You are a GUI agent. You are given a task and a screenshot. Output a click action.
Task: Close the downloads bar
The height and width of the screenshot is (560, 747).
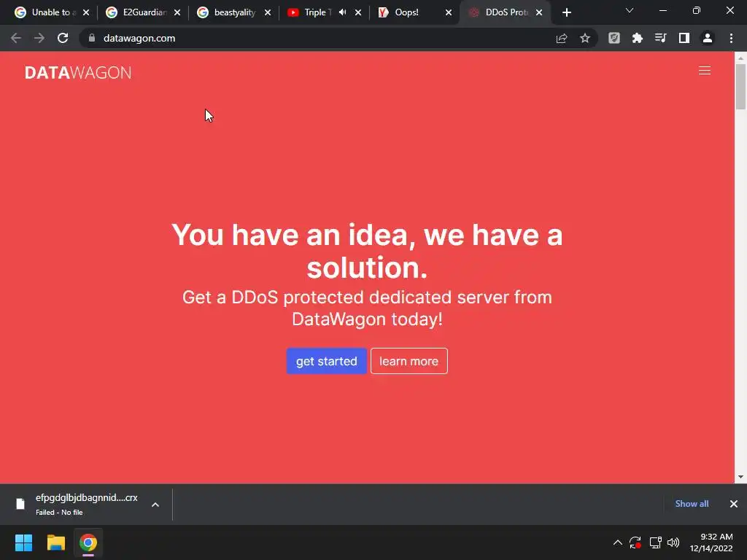(x=734, y=504)
